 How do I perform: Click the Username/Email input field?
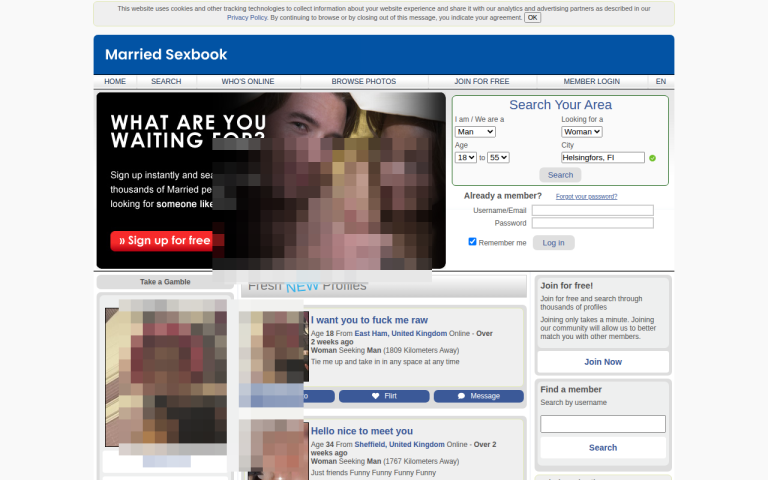593,210
